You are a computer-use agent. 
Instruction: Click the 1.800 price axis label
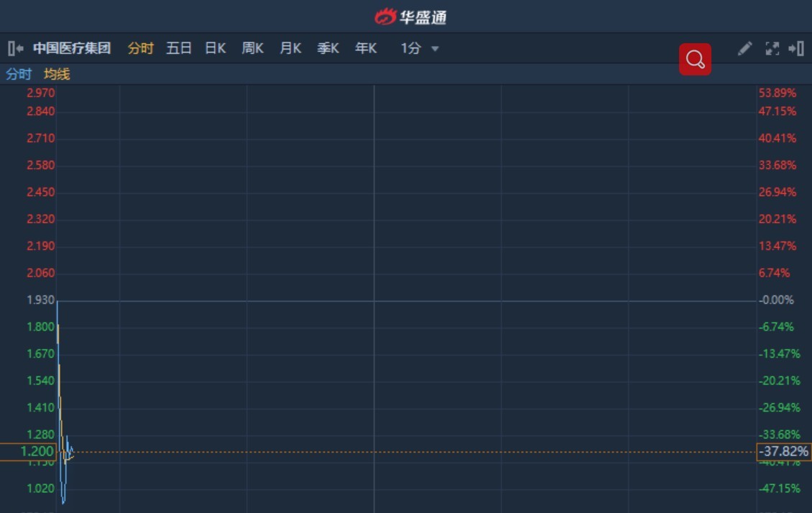40,327
